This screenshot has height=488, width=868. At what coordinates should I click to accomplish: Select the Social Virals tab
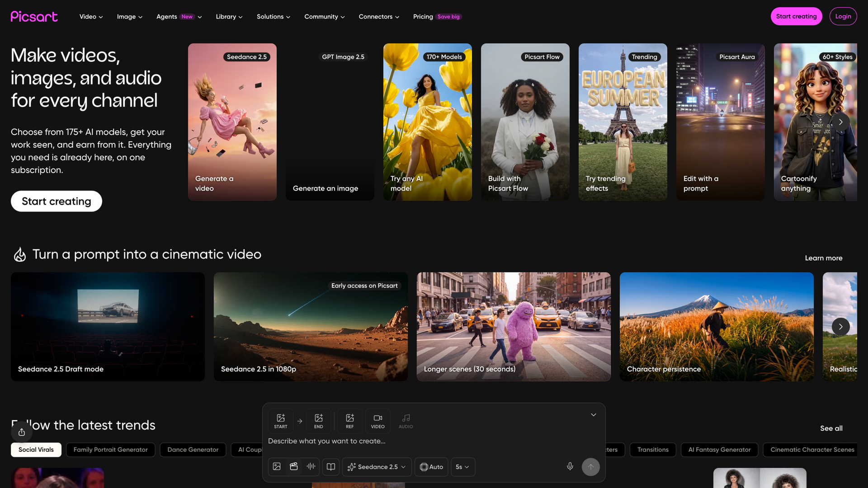click(x=36, y=450)
